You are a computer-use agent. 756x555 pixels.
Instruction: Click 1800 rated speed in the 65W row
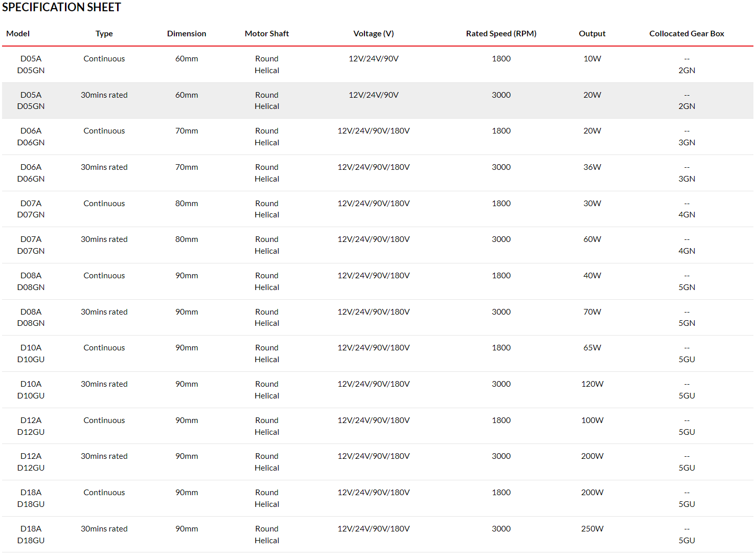coord(501,347)
